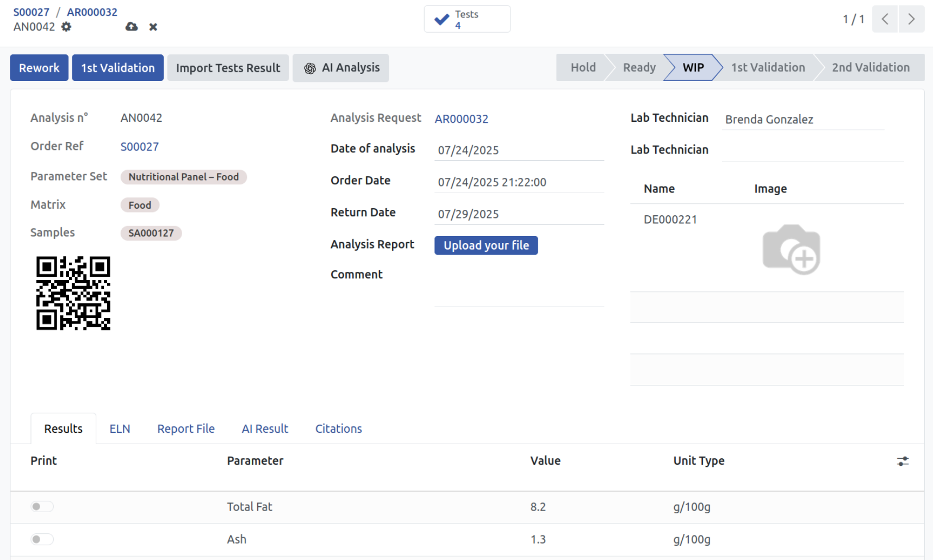The width and height of the screenshot is (933, 560).
Task: Edit the Order Date field
Action: (x=519, y=182)
